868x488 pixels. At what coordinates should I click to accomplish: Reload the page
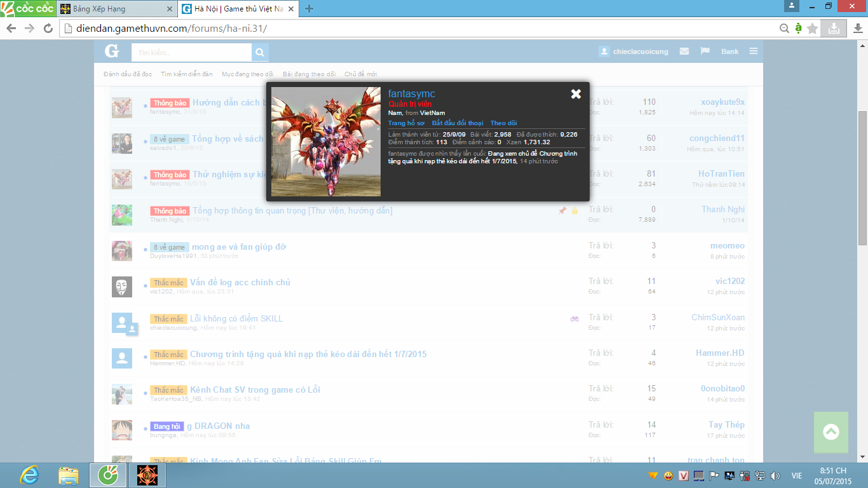(48, 28)
